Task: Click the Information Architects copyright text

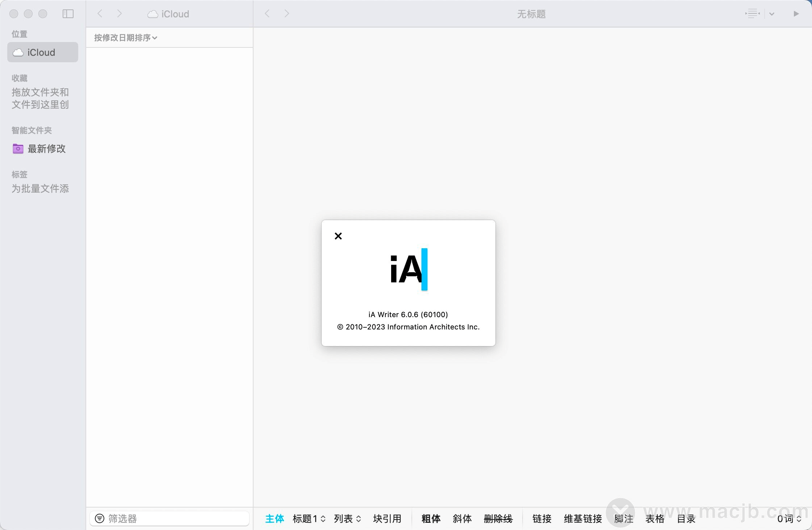Action: click(408, 327)
